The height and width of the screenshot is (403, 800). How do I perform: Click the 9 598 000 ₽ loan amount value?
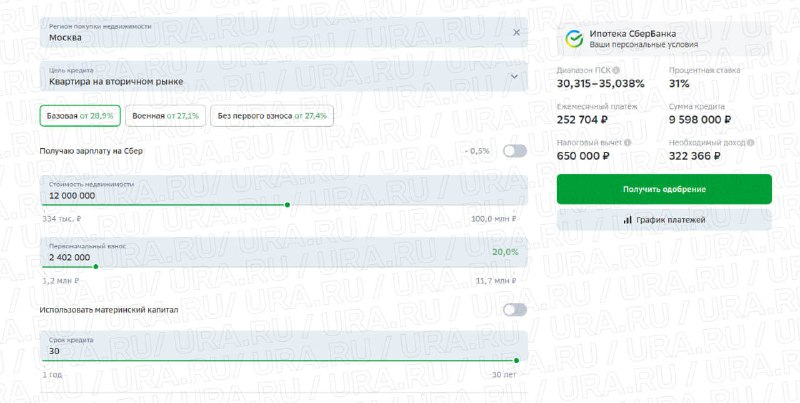pos(699,120)
